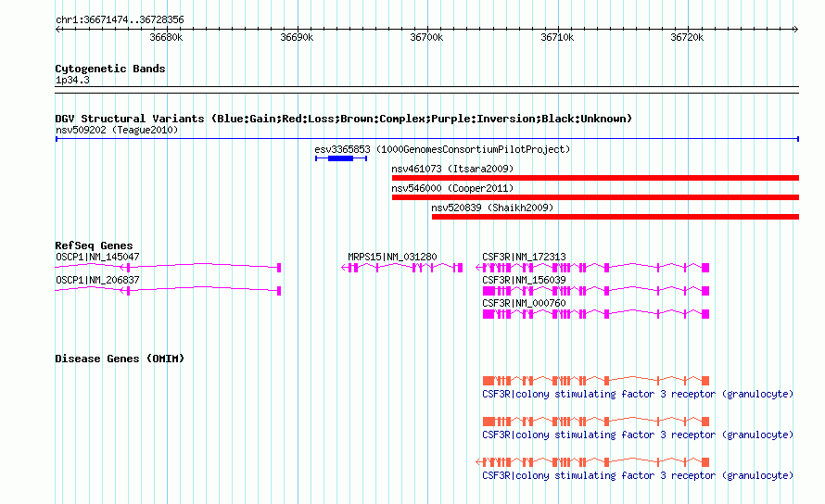Click the first OMIM CSF3R orange gene glyph

point(596,381)
